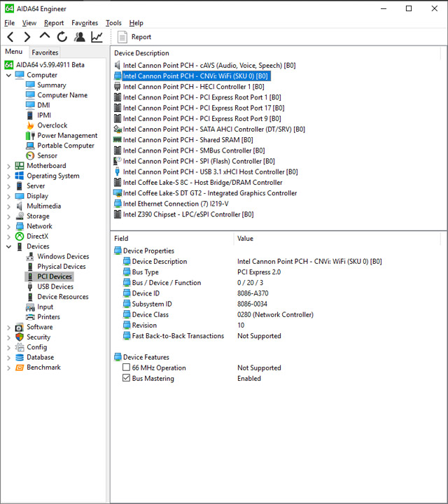Open the graph statistics toolbar icon
The width and height of the screenshot is (448, 504).
tap(97, 37)
